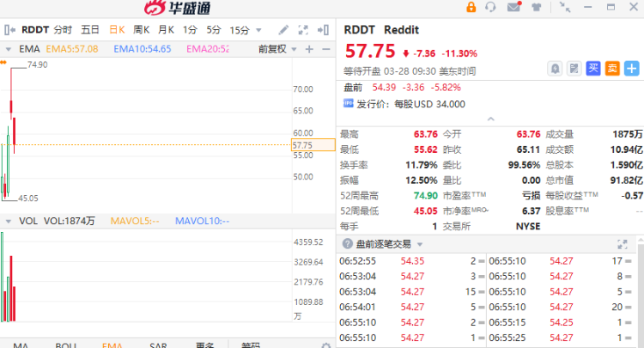Zoom out chart with minus icon
Viewport: 644px width, 348px height.
(326, 49)
